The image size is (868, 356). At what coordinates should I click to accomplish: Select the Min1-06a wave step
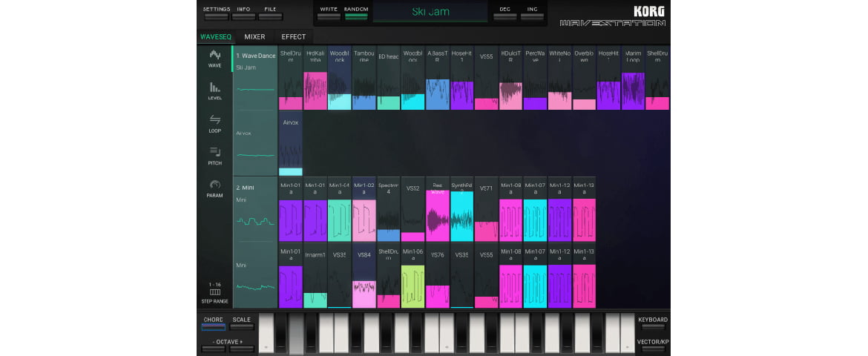tap(413, 275)
